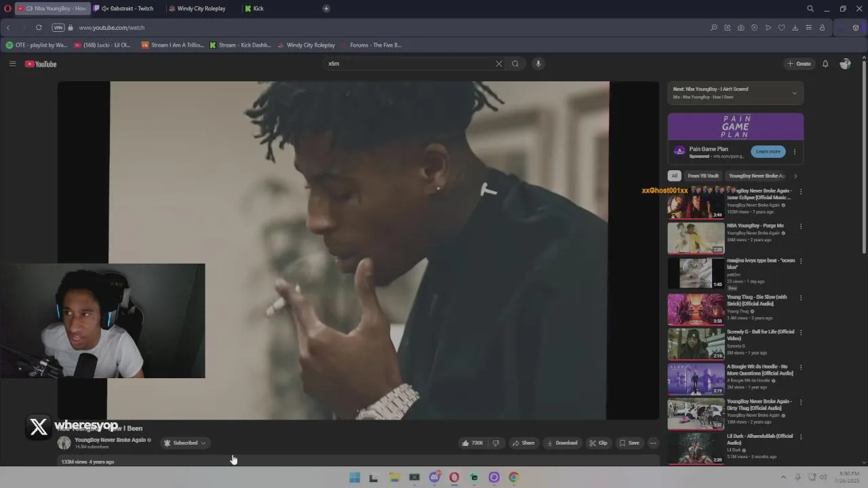Click the heart bookmark icon in address bar
Viewport: 868px width, 488px height.
tap(781, 28)
